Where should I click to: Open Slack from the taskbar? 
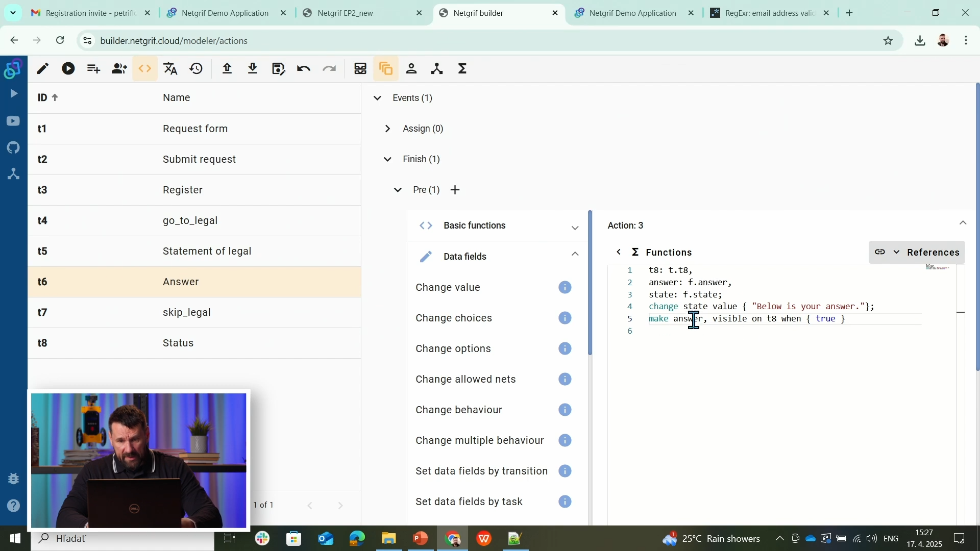pyautogui.click(x=262, y=539)
